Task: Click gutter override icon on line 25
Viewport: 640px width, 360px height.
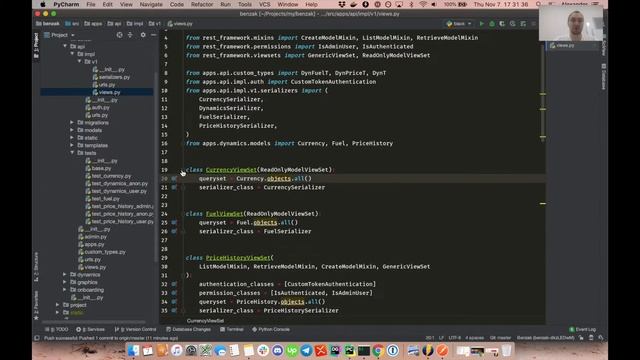Action: click(174, 223)
